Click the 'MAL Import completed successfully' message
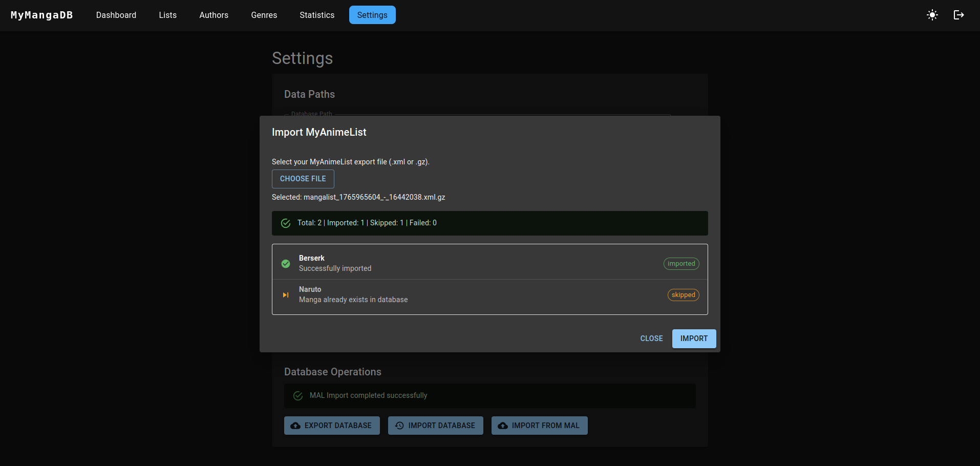Image resolution: width=980 pixels, height=466 pixels. click(368, 395)
